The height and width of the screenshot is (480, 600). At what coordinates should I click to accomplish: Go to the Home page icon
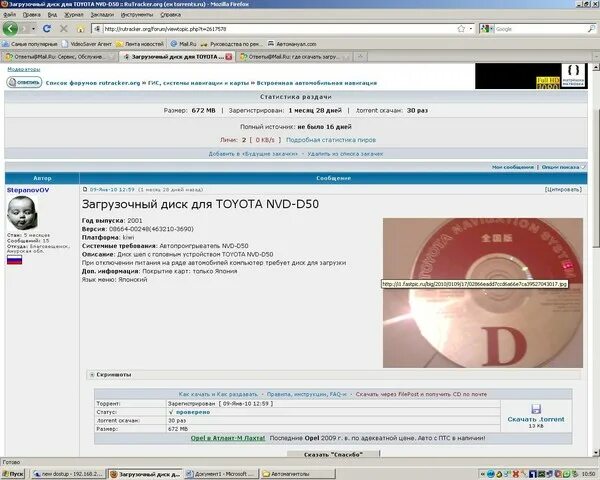[x=80, y=29]
